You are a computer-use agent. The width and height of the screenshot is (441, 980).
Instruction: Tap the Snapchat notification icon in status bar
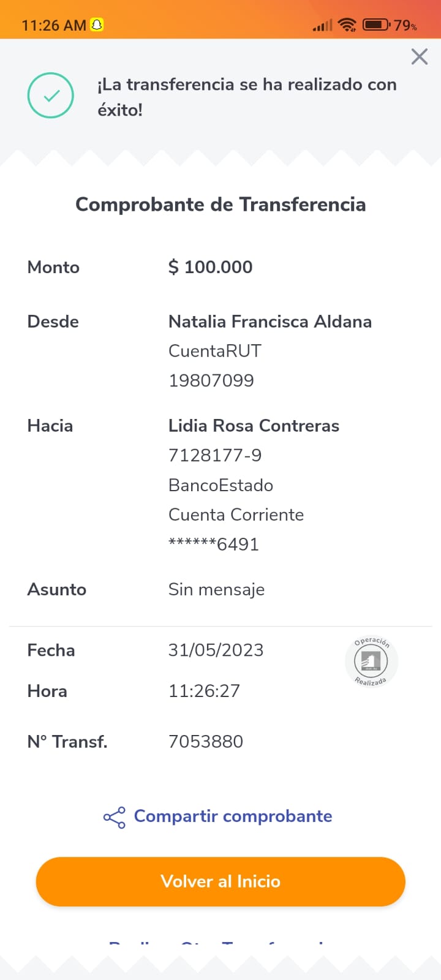click(x=97, y=25)
